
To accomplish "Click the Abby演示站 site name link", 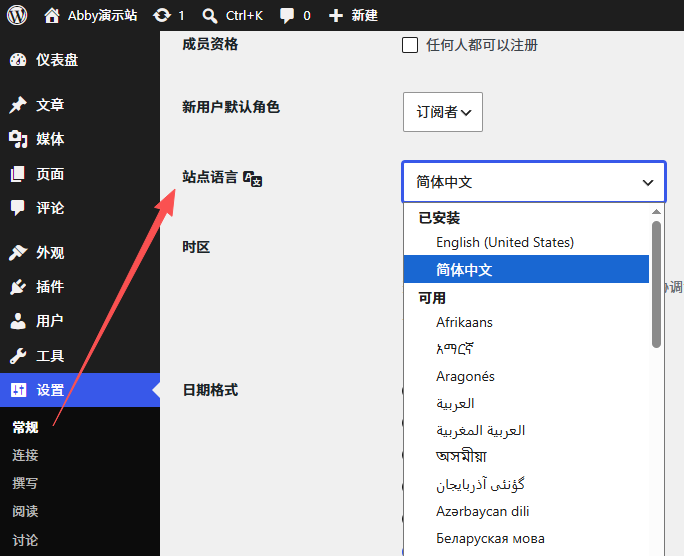I will 103,16.
